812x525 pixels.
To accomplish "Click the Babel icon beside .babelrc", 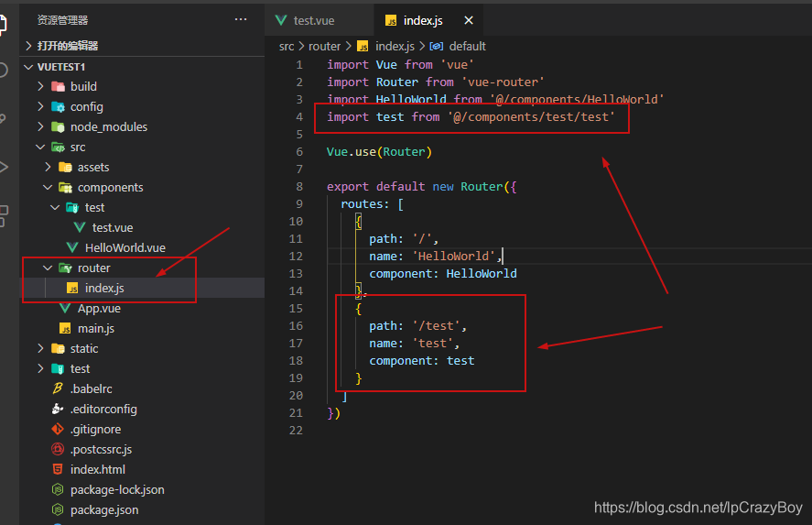I will coord(58,388).
